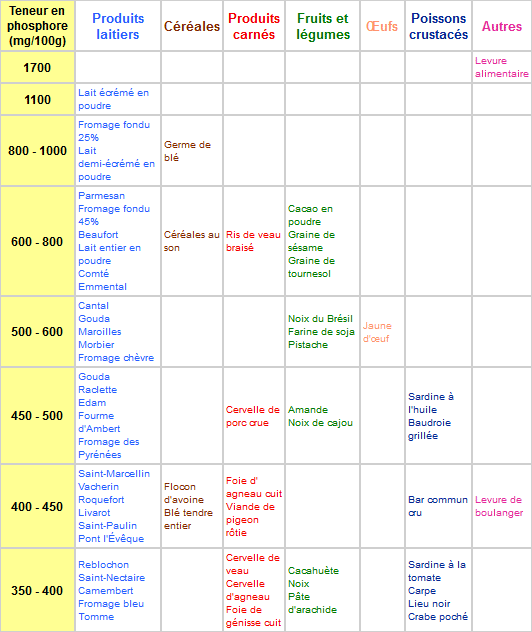This screenshot has width=532, height=632.
Task: Click Baudroie grillée entry
Action: [x=430, y=429]
